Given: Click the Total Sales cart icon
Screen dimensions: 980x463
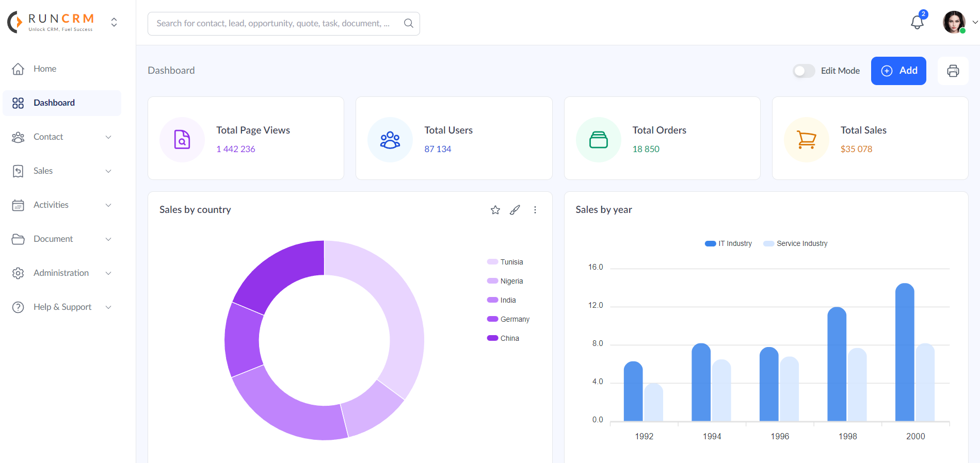Looking at the screenshot, I should (x=806, y=140).
